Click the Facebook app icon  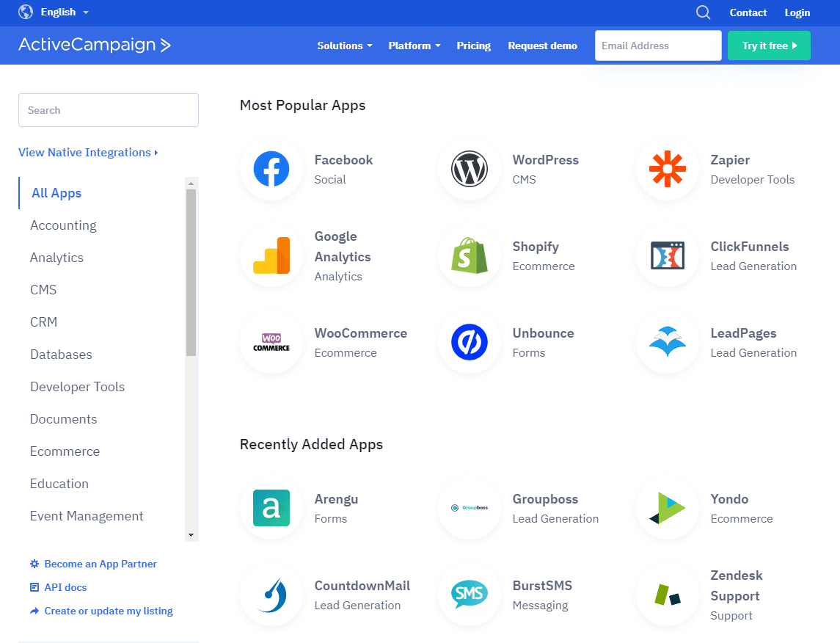(271, 169)
